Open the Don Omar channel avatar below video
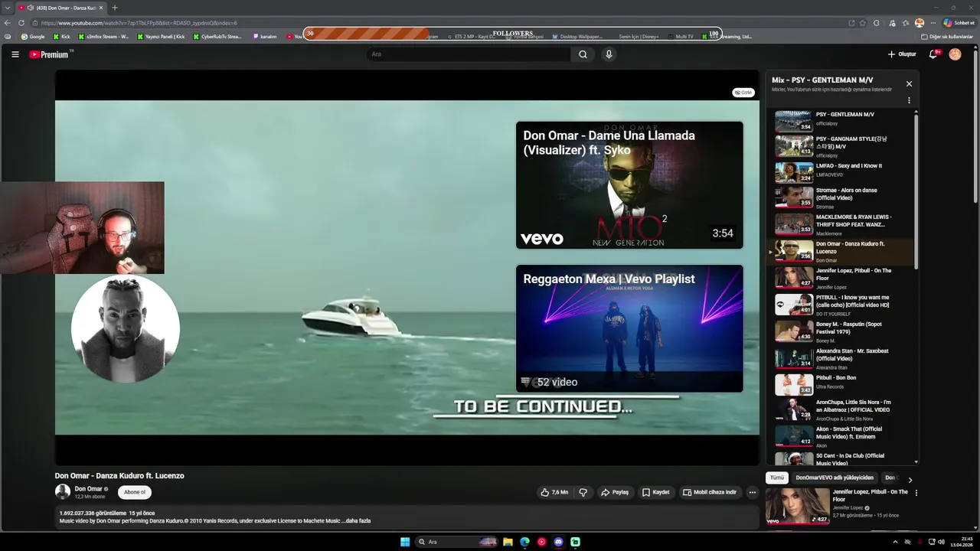 click(x=63, y=492)
